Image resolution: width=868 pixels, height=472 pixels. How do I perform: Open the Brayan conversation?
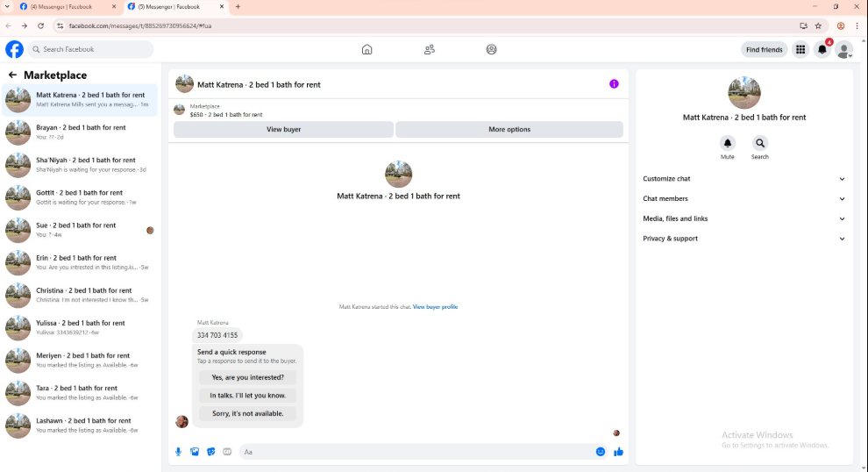[x=80, y=132]
